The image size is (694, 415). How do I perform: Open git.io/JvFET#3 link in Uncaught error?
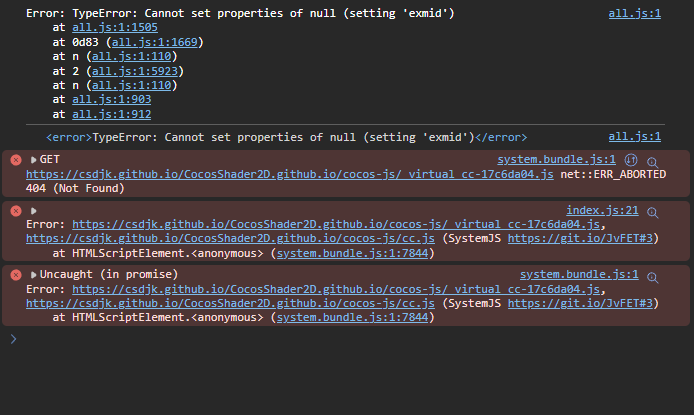(579, 303)
